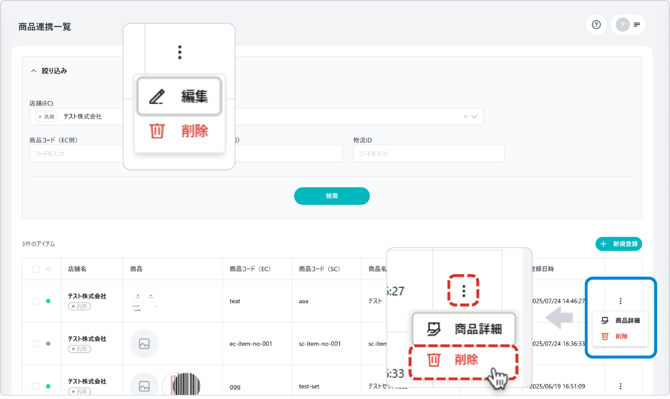Image resolution: width=670 pixels, height=399 pixels.
Task: Clear the 店舗(EC) selection with the x icon
Action: click(x=465, y=116)
